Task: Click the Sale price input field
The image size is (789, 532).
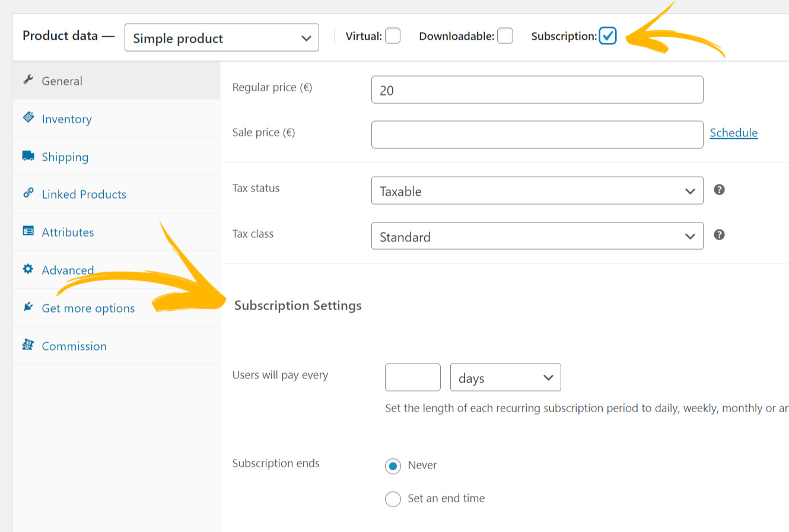Action: click(537, 135)
